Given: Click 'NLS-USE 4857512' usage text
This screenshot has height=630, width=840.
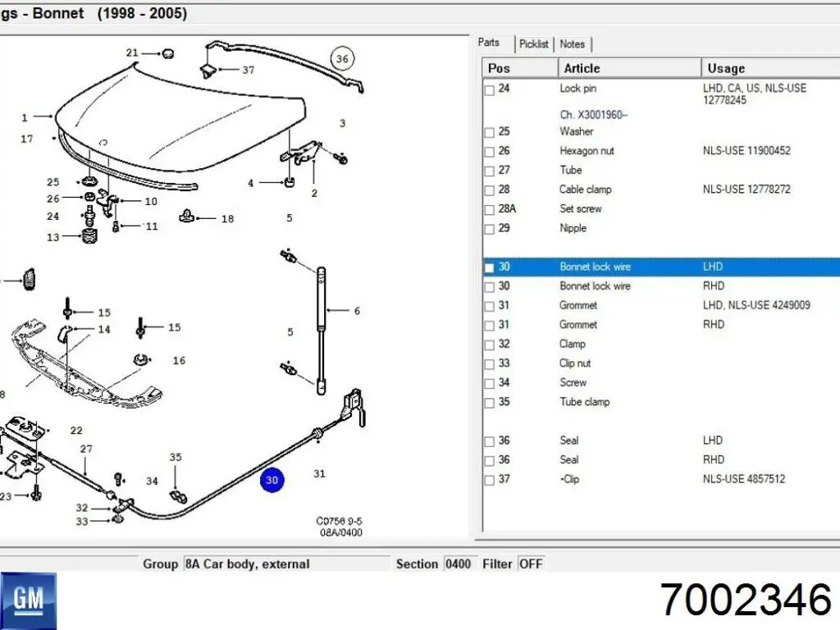Looking at the screenshot, I should (x=743, y=479).
